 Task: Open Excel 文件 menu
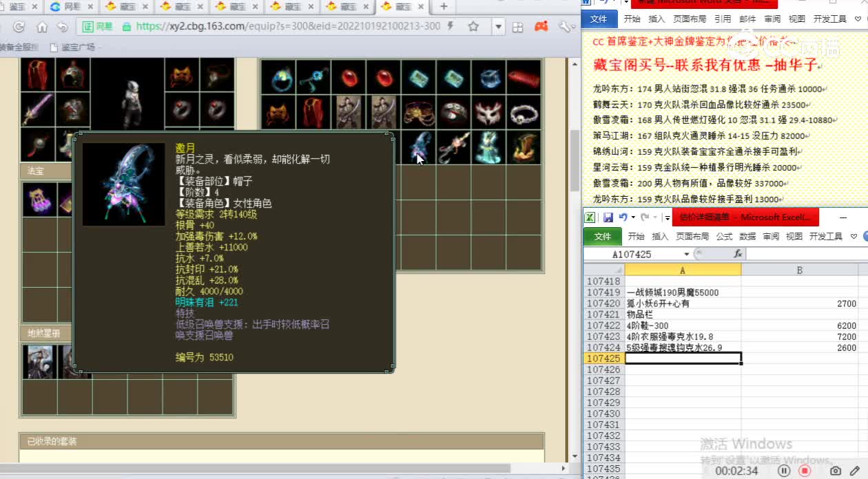coord(603,236)
